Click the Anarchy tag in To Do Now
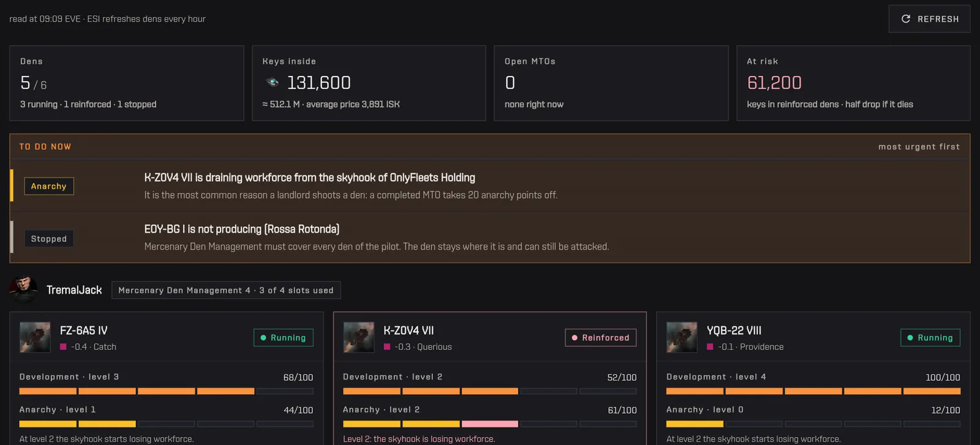Screen dimensions: 980x445 tap(49, 186)
